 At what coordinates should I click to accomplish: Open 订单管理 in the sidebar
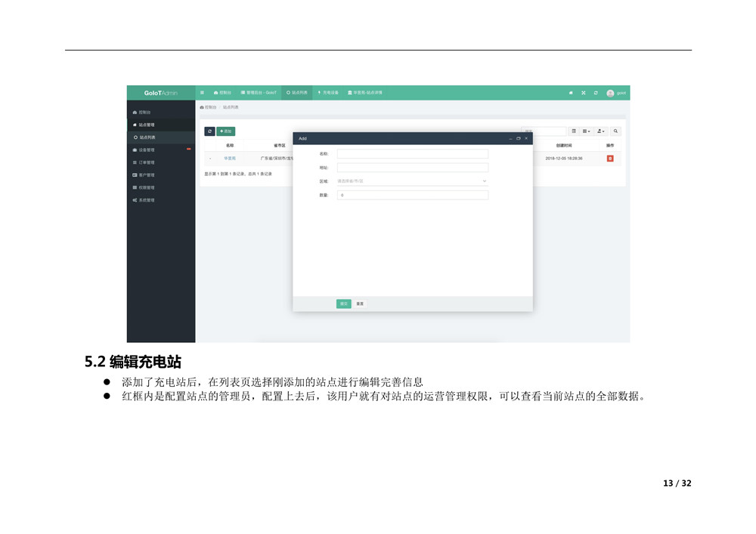pyautogui.click(x=146, y=162)
